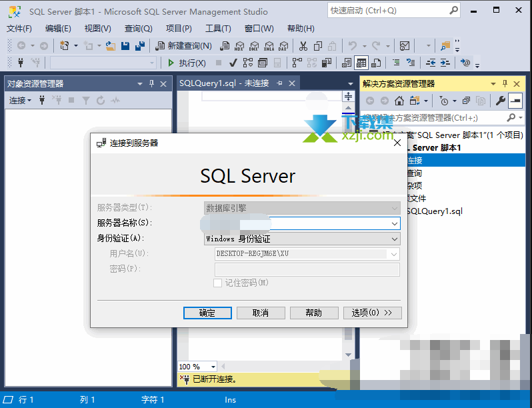Select the 'Server 脚本1' project node
The width and height of the screenshot is (532, 408).
point(435,148)
